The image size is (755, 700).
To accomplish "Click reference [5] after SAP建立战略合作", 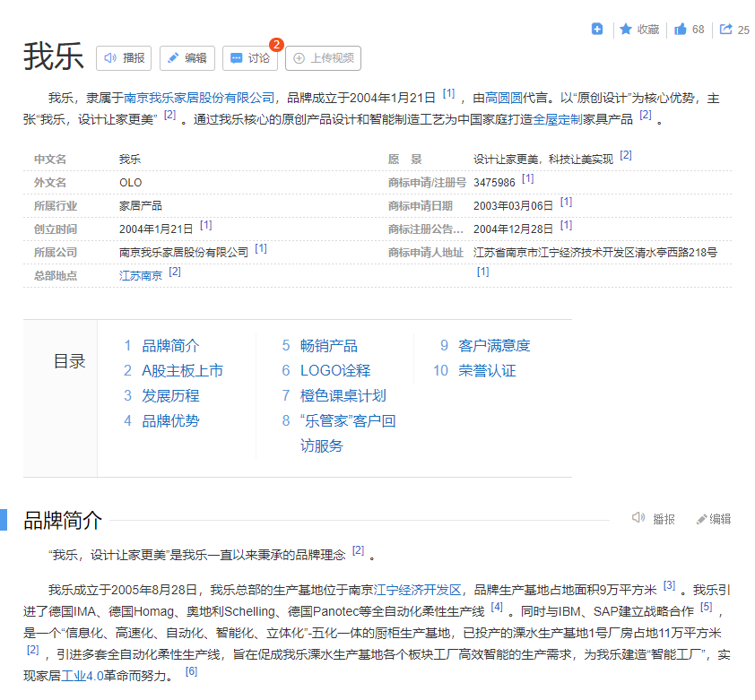I will 707,607.
